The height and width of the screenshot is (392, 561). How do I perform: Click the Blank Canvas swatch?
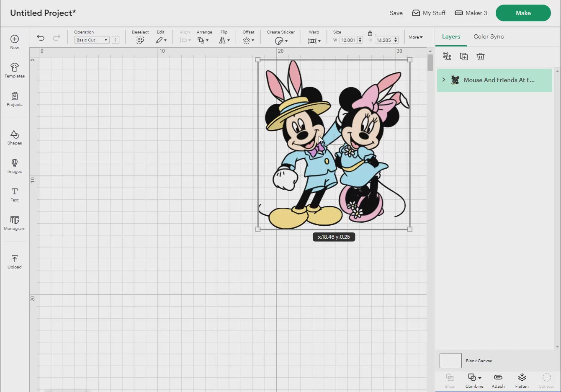tap(450, 361)
